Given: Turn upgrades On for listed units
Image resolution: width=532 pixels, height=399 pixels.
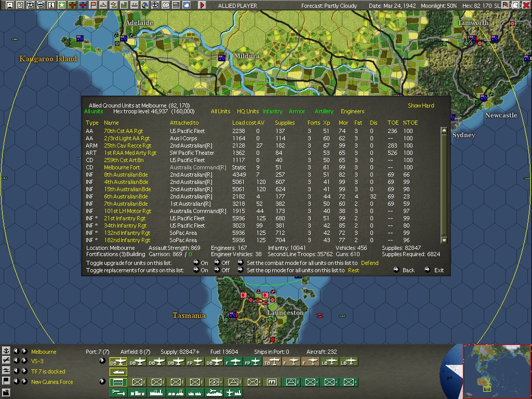Looking at the screenshot, I should [x=196, y=262].
